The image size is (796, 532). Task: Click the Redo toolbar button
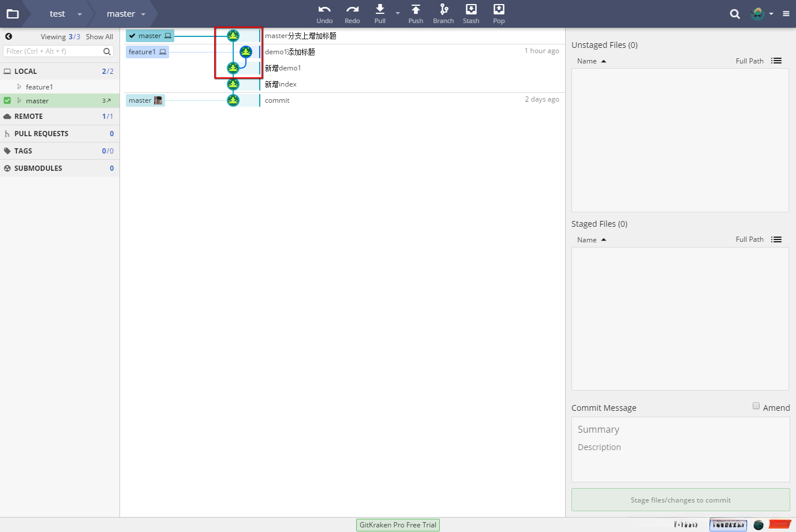pyautogui.click(x=352, y=14)
